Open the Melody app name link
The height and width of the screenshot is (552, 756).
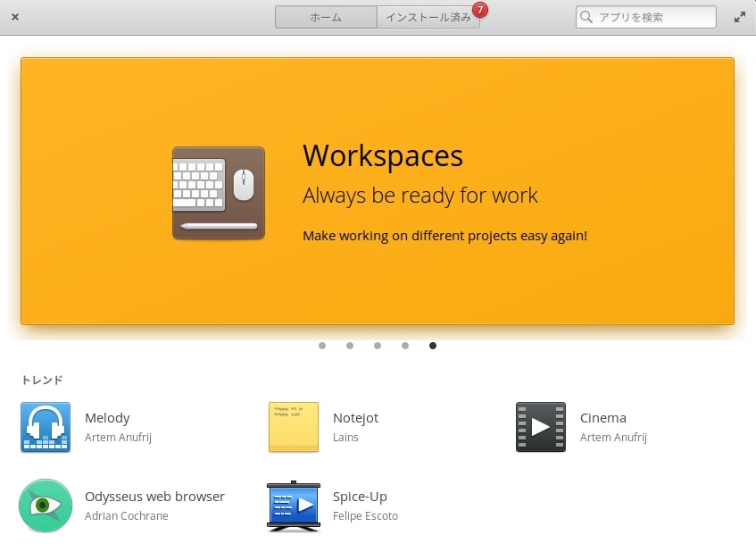tap(107, 418)
